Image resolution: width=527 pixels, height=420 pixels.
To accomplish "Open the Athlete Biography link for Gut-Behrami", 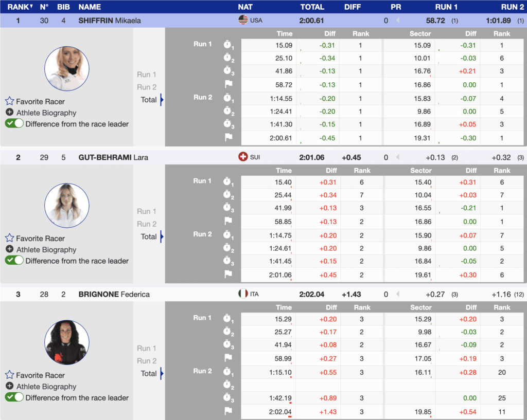I will (46, 249).
